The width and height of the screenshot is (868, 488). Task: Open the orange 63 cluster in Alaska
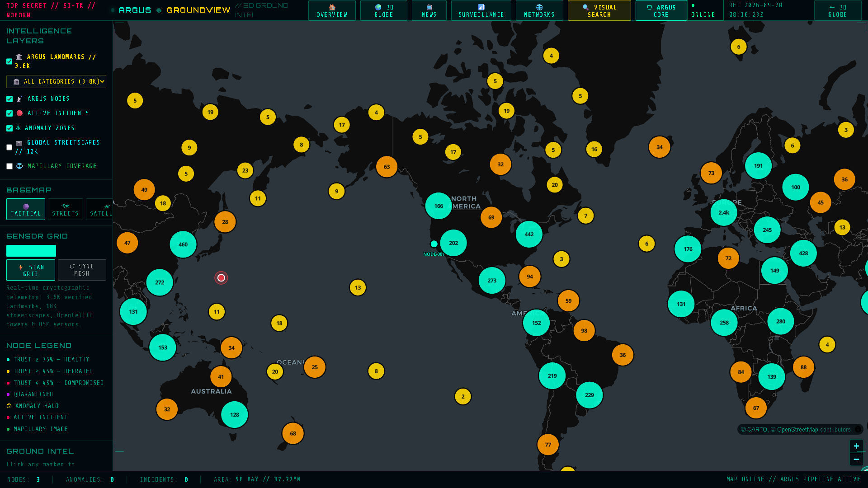(x=387, y=167)
